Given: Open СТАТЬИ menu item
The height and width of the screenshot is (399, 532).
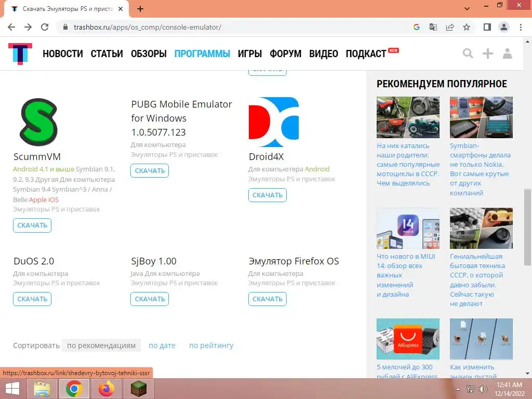Looking at the screenshot, I should click(107, 54).
